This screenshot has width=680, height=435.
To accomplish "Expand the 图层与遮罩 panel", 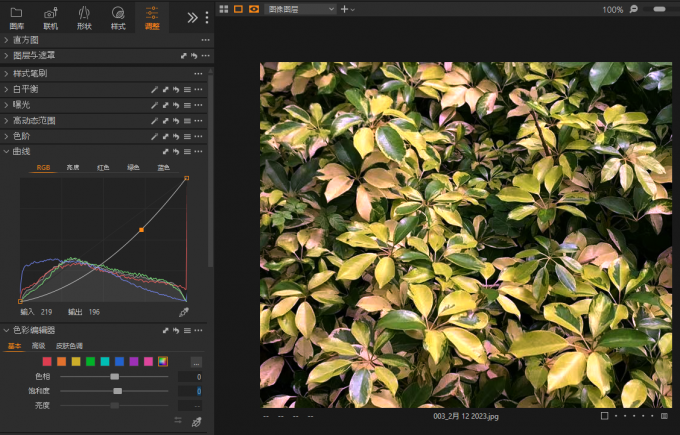I will [6, 56].
